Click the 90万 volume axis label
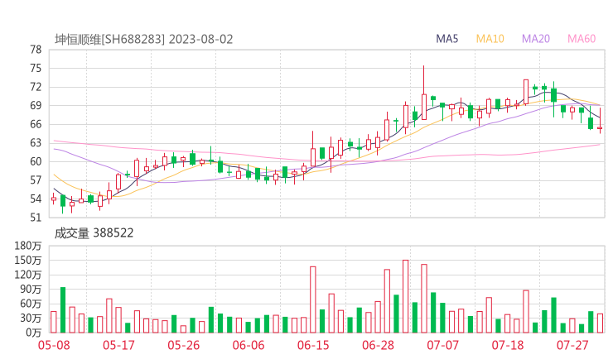 (31, 289)
